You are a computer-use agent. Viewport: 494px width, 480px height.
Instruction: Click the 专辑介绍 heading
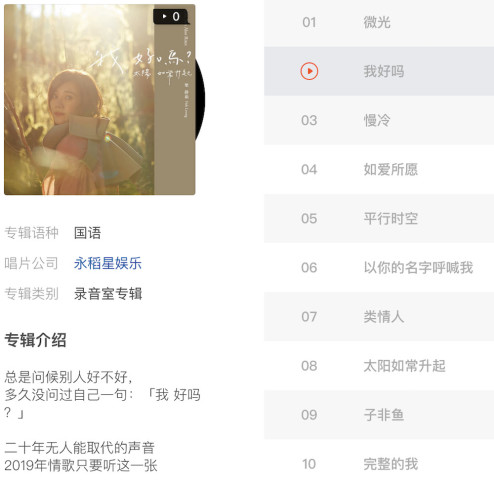pos(35,340)
